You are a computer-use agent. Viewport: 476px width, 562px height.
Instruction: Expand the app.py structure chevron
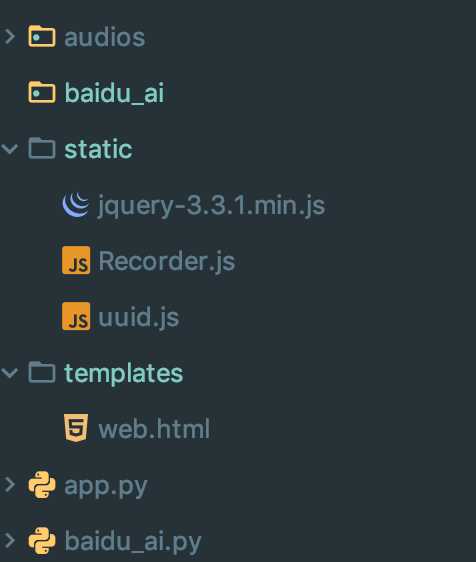click(10, 485)
